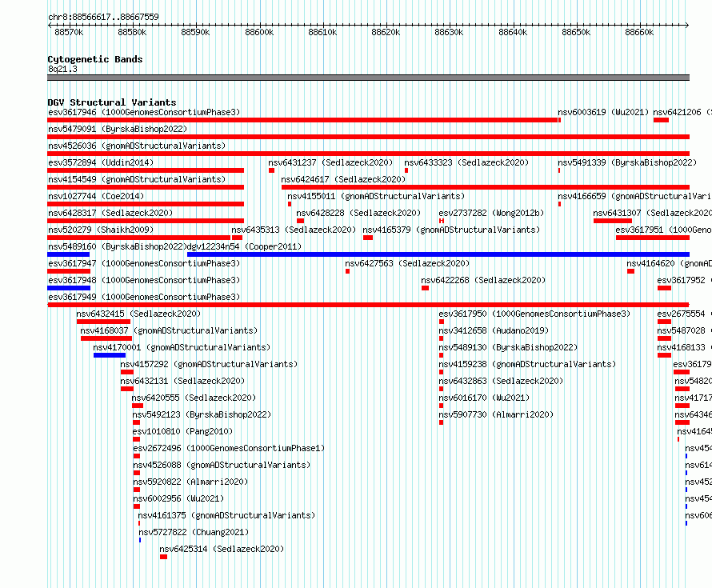This screenshot has height=588, width=712.
Task: Click esv3617948 variant label
Action: (x=144, y=280)
